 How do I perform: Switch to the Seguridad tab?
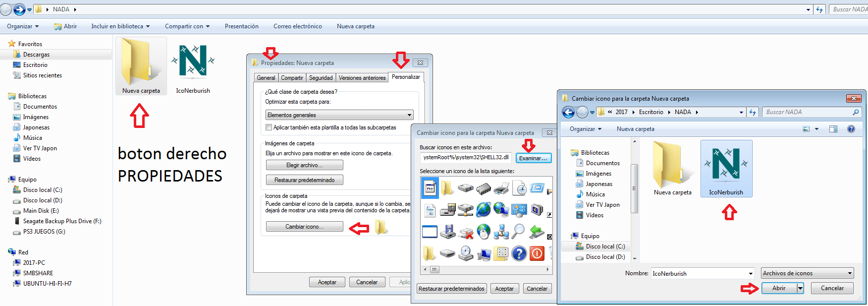321,78
